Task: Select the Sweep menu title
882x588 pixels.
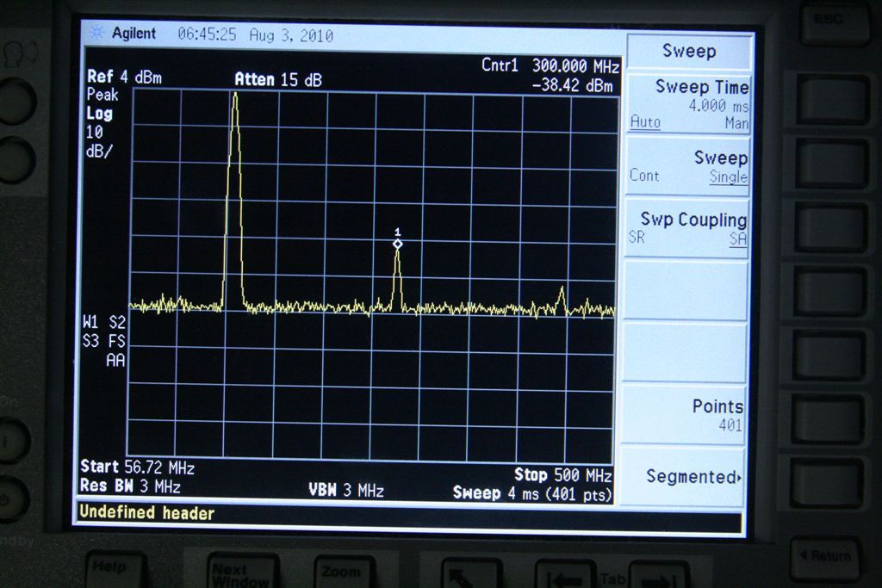Action: pyautogui.click(x=688, y=51)
